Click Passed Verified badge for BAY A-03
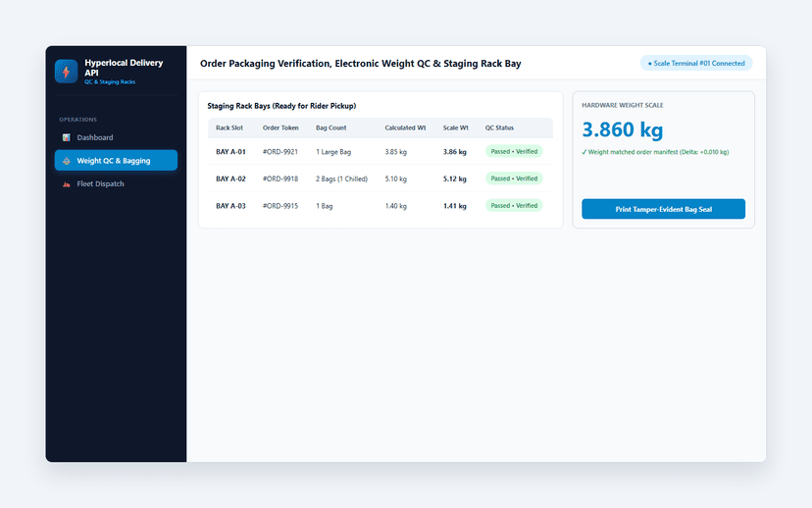Image resolution: width=812 pixels, height=508 pixels. pyautogui.click(x=514, y=206)
